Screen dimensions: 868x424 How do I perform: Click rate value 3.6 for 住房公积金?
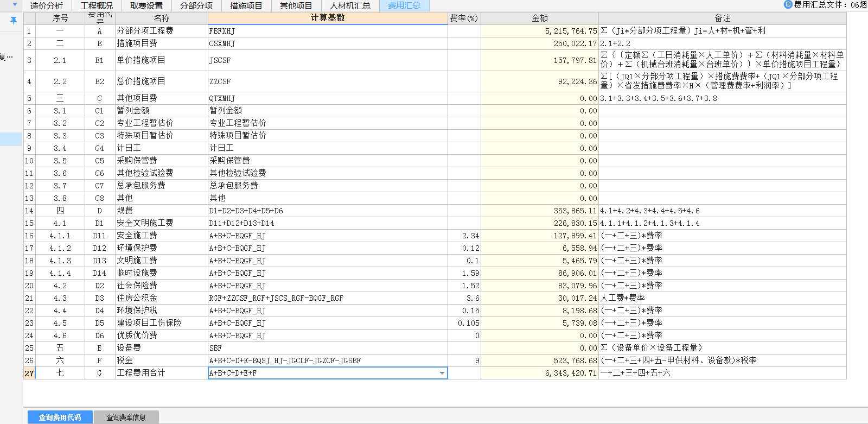[464, 298]
